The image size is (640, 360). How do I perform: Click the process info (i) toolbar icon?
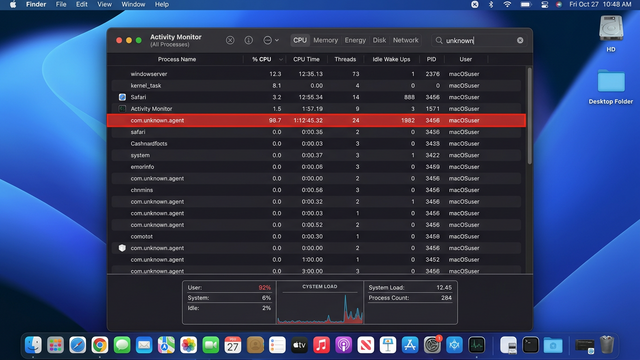tap(249, 40)
